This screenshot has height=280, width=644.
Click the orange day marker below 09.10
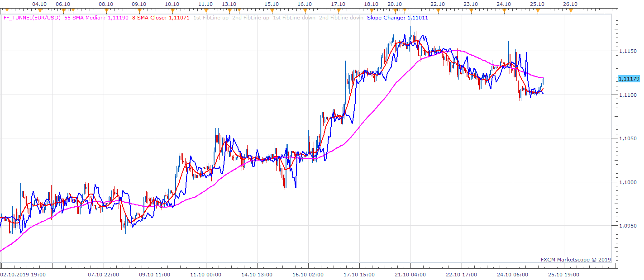point(139,10)
